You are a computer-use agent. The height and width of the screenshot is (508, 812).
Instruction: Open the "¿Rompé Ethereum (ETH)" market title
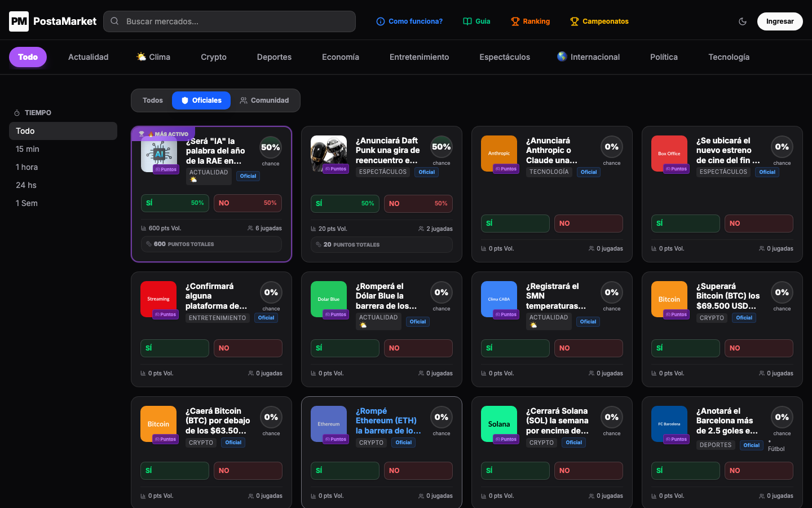389,421
